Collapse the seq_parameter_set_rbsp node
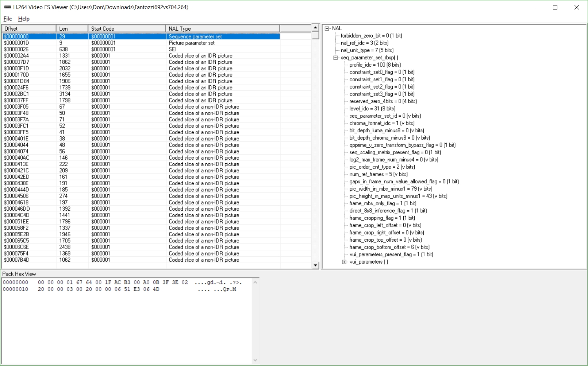 pyautogui.click(x=335, y=58)
